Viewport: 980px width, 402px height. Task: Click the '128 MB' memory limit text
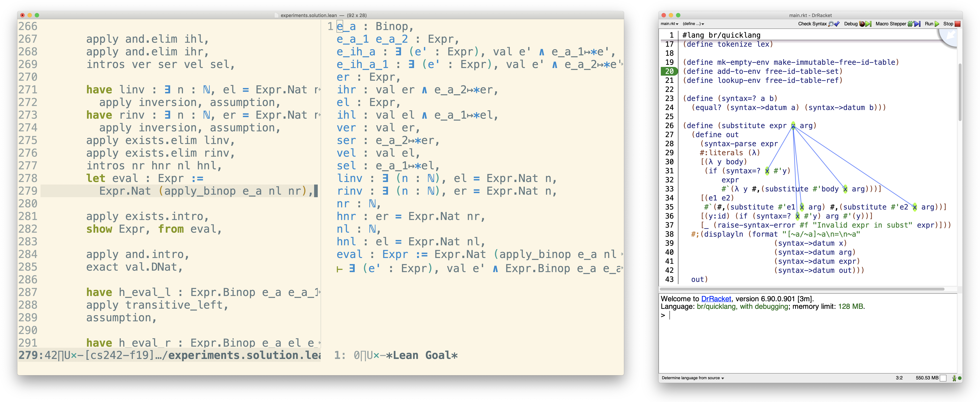click(x=850, y=306)
